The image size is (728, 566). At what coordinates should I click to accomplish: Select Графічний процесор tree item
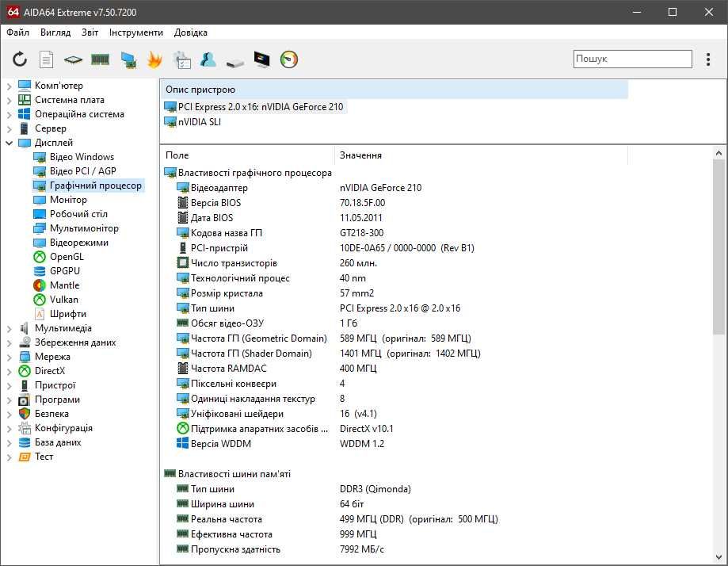click(x=95, y=185)
